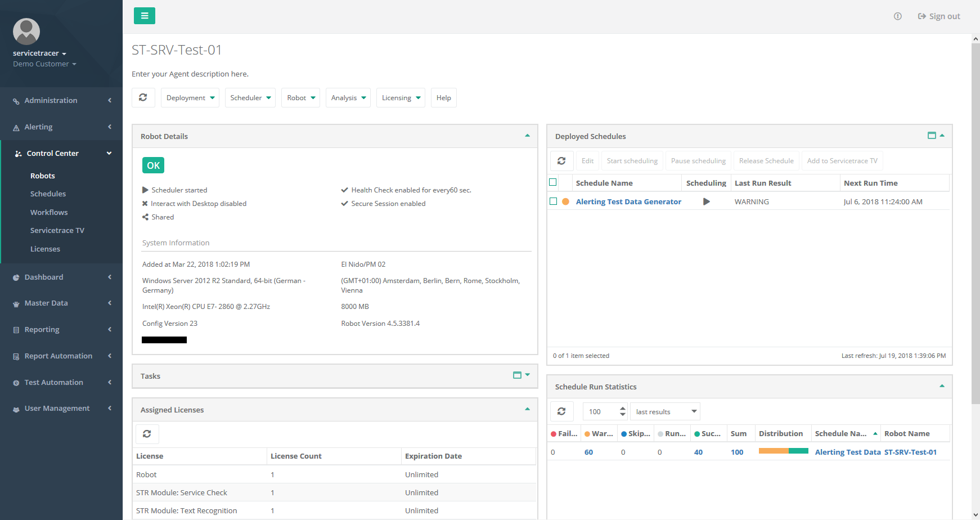The image size is (980, 520).
Task: Collapse the Schedule Run Statistics panel
Action: point(942,386)
